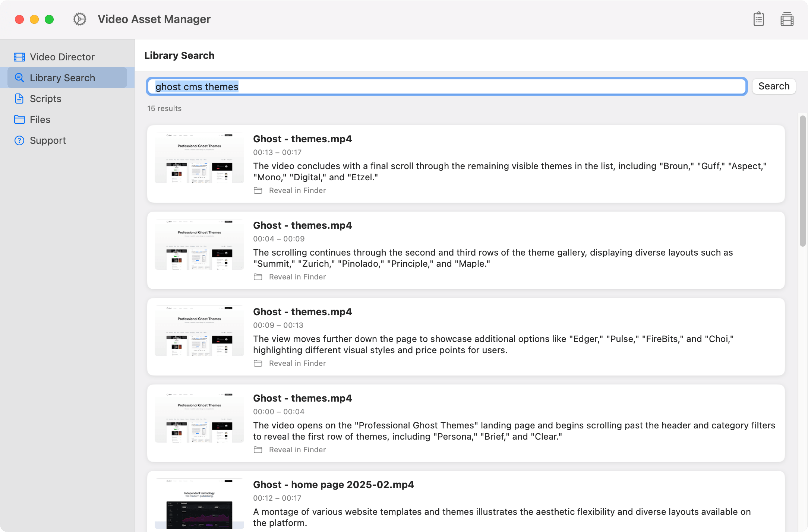Switch to Scripts in the sidebar
Screen dimensions: 808x532
point(45,98)
